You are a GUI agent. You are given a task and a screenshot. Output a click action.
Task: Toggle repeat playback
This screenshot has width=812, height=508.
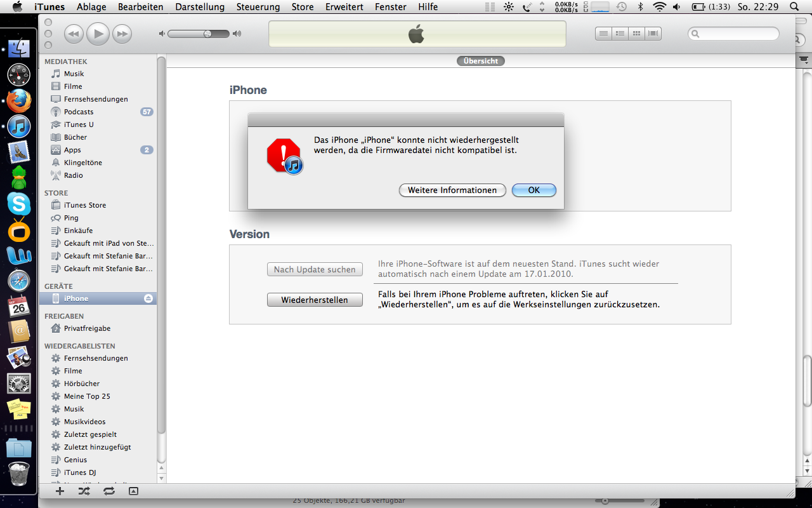pyautogui.click(x=108, y=491)
